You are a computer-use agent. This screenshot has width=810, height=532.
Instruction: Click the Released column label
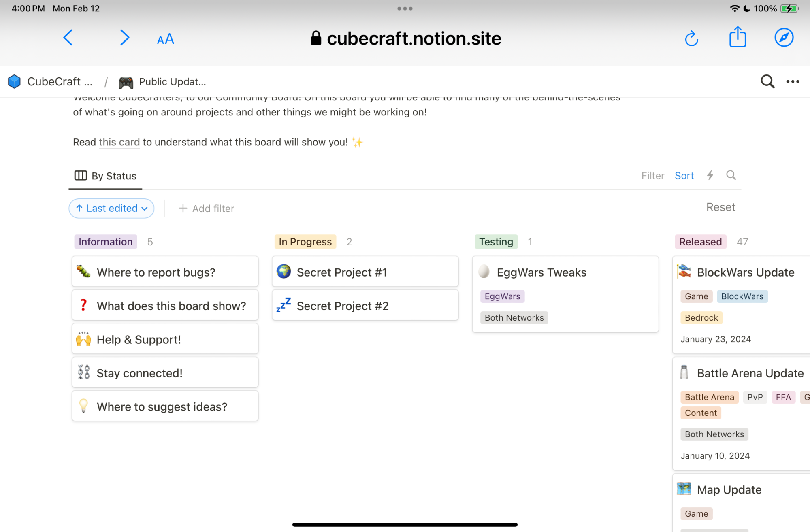(700, 242)
